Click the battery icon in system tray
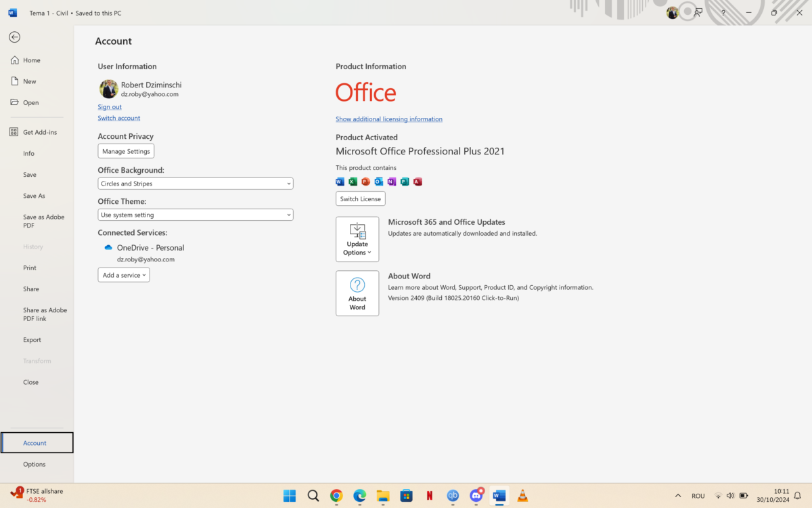This screenshot has width=812, height=508. coord(744,496)
